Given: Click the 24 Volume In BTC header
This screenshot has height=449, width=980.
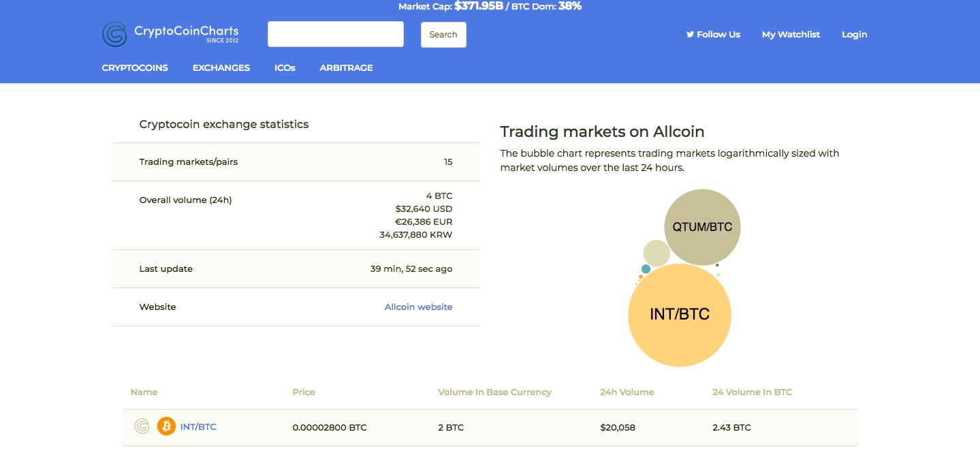Looking at the screenshot, I should point(752,392).
